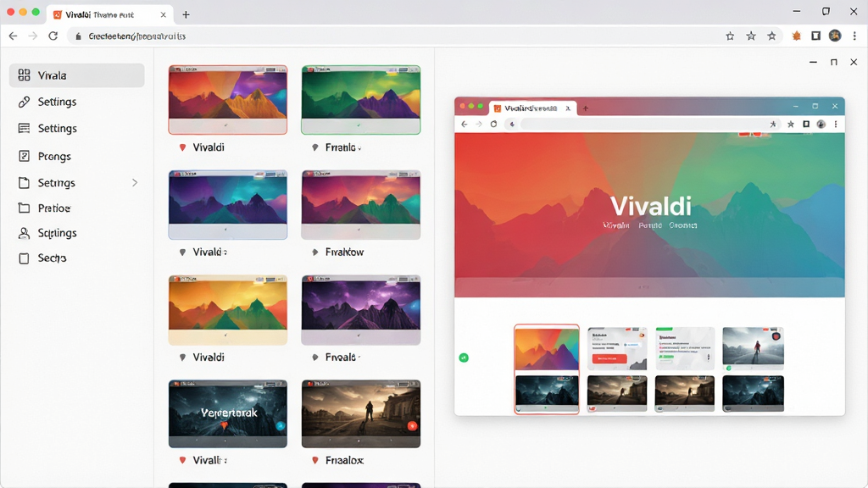
Task: Click the blue round badge on the Yepertorak thumbnail
Action: [280, 425]
